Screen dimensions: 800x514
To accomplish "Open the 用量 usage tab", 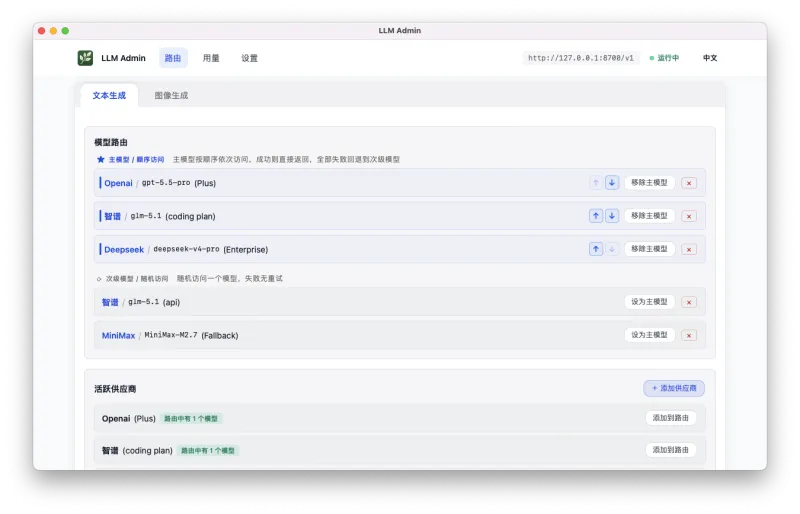I will (211, 58).
